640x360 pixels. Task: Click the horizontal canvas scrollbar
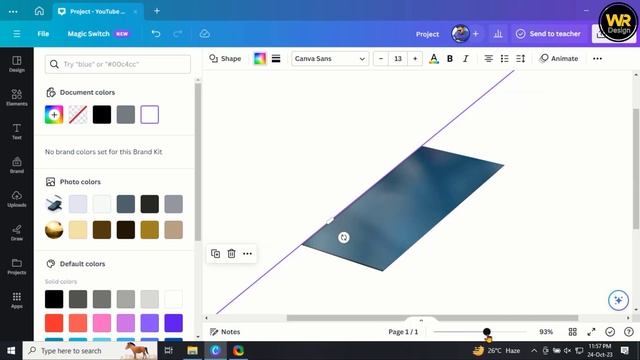[432, 318]
